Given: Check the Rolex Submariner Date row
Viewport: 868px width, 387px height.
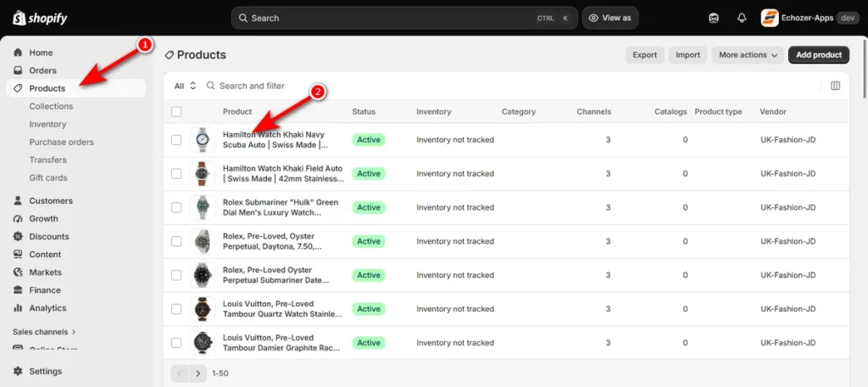Looking at the screenshot, I should 176,275.
